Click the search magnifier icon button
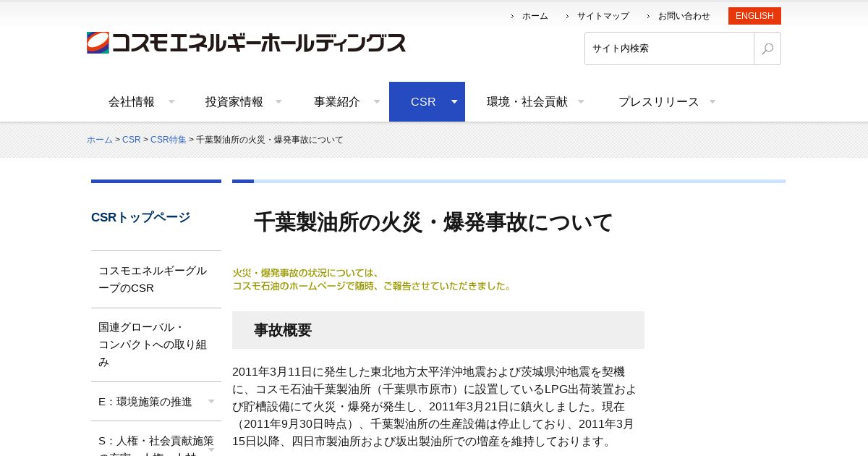868x456 pixels. (767, 48)
